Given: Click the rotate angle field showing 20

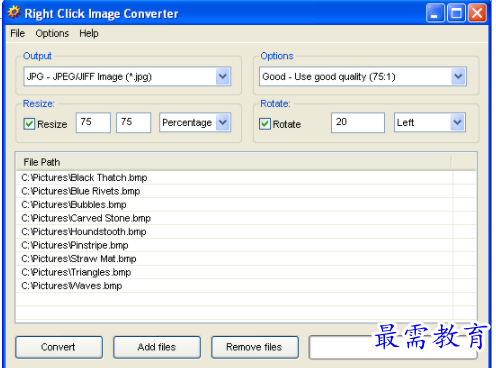Looking at the screenshot, I should click(x=358, y=123).
